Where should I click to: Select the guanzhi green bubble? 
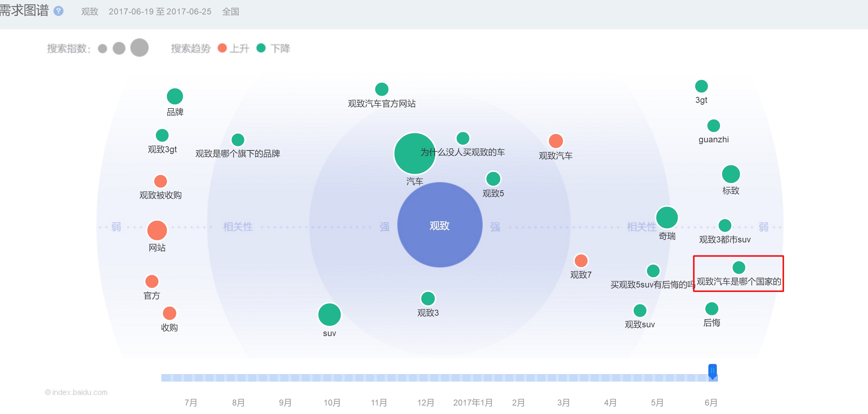[714, 126]
